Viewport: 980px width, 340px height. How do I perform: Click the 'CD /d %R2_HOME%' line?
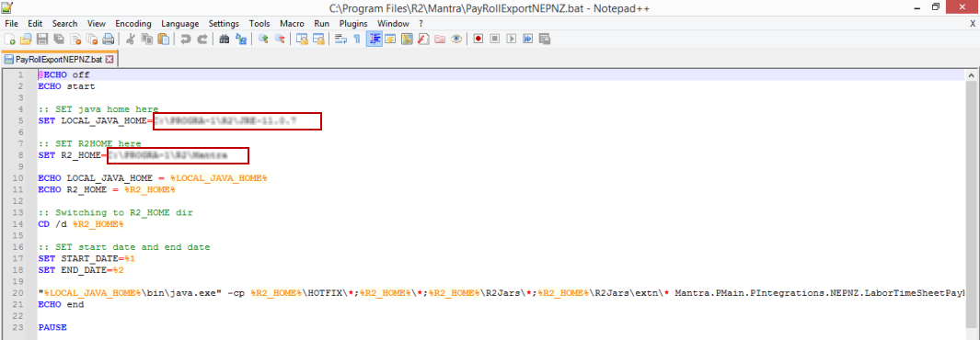81,223
